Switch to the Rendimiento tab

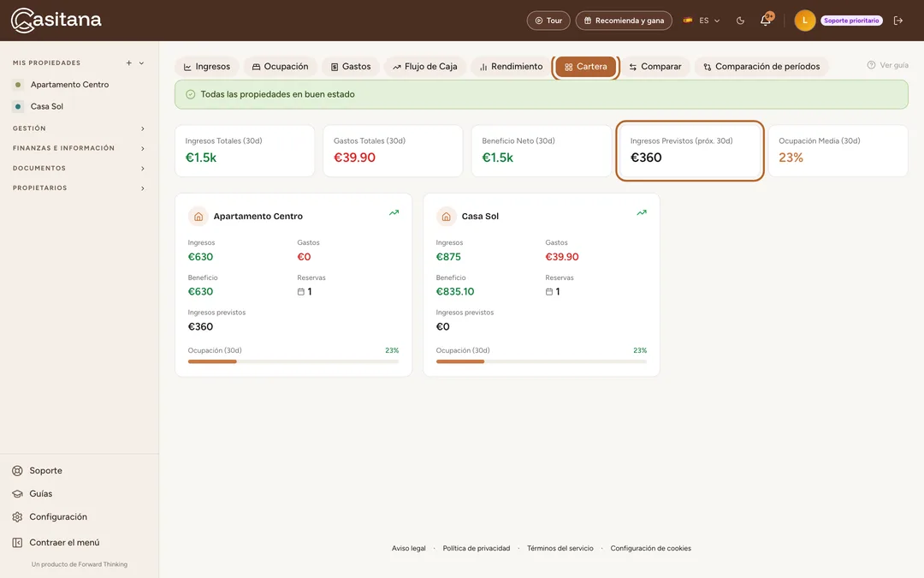pyautogui.click(x=510, y=67)
